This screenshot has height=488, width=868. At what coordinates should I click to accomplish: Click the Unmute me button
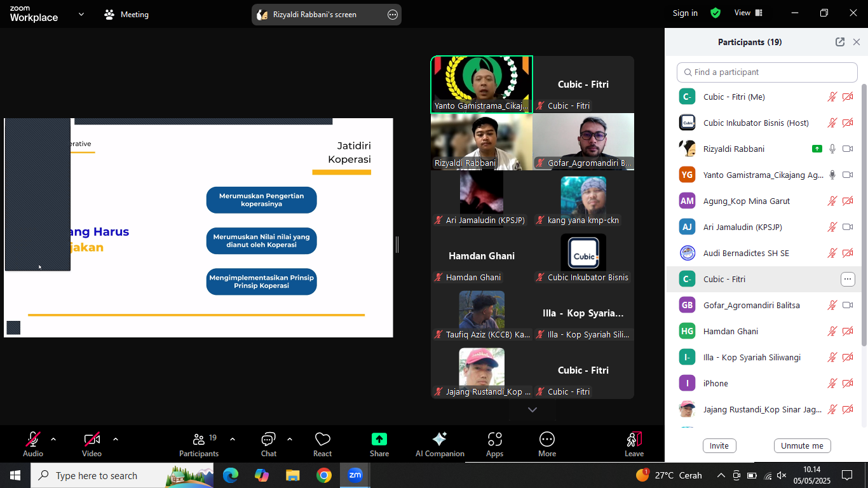click(x=802, y=445)
